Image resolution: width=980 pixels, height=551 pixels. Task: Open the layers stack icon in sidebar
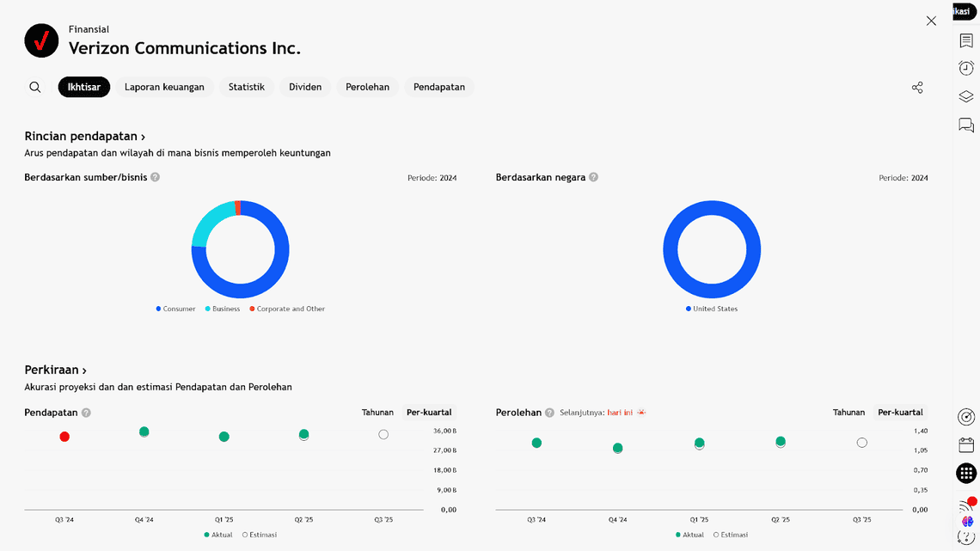(x=966, y=96)
